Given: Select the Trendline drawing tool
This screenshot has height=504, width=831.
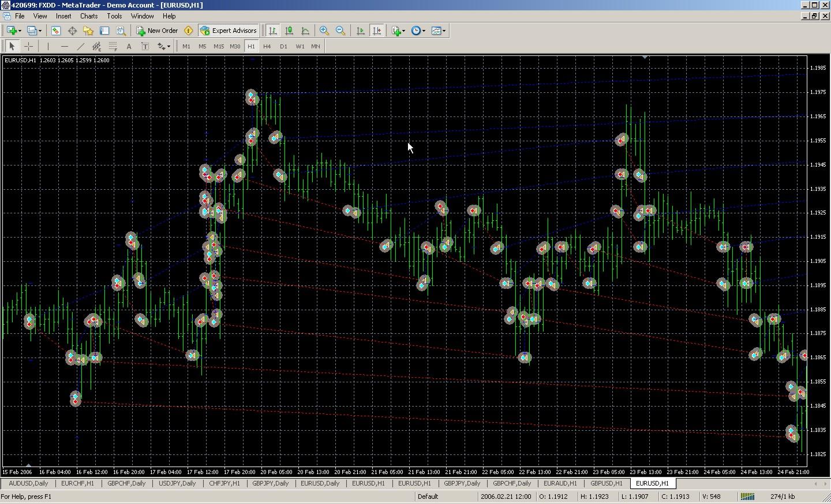Looking at the screenshot, I should tap(80, 46).
